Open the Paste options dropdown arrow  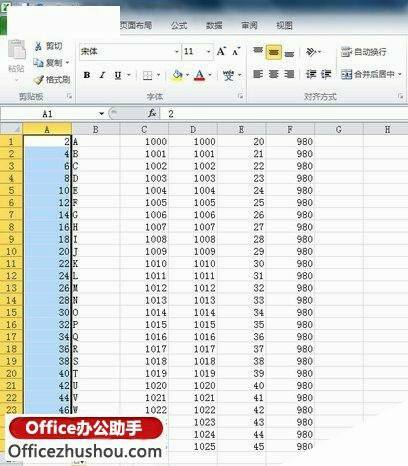point(16,80)
